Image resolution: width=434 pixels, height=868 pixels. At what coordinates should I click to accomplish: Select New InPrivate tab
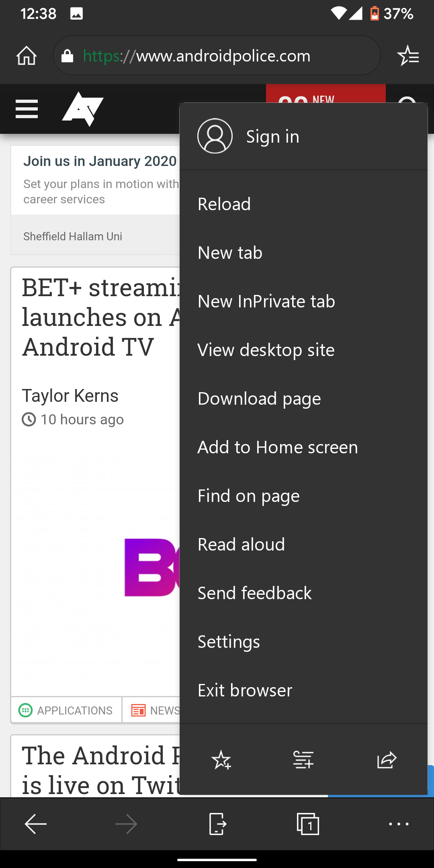click(266, 301)
